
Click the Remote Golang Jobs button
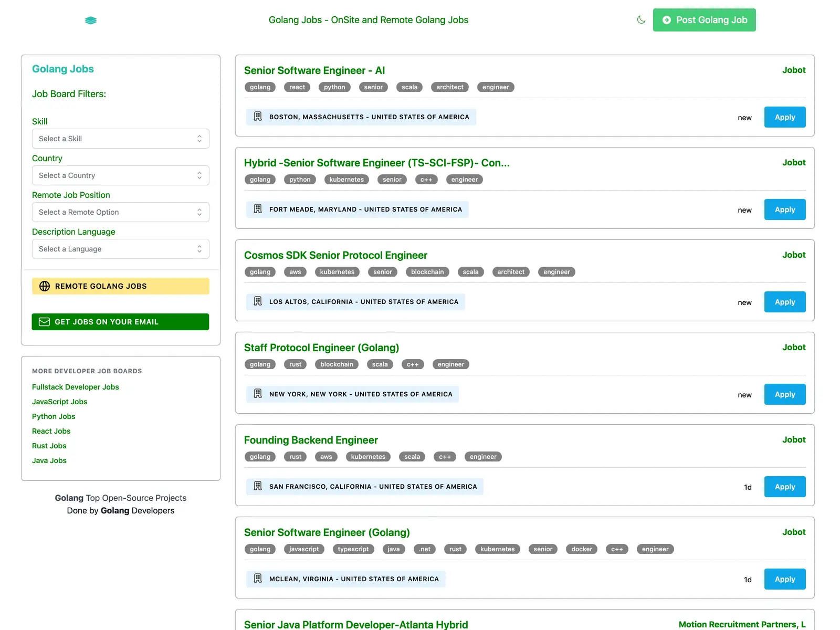coord(121,286)
